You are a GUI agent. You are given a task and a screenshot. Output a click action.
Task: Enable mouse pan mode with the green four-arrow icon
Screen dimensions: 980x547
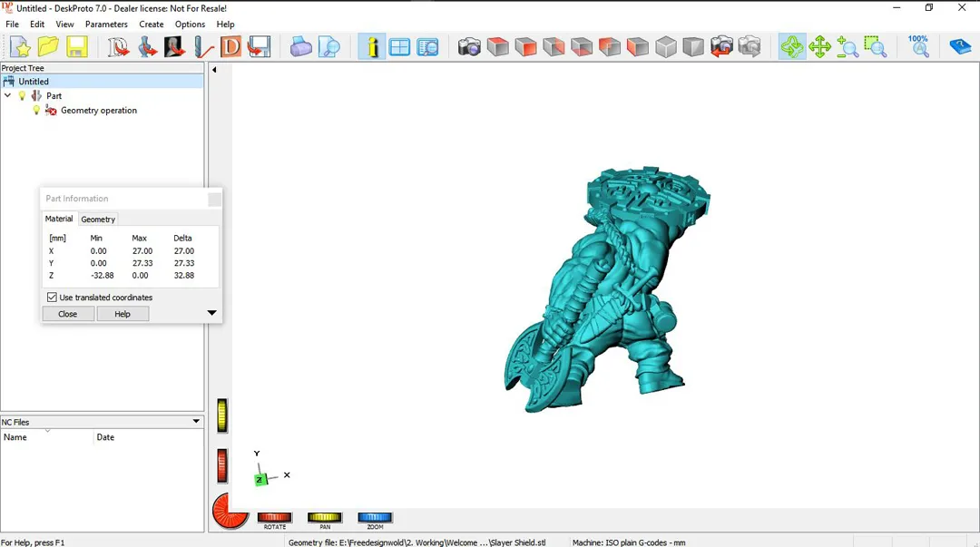(x=820, y=47)
